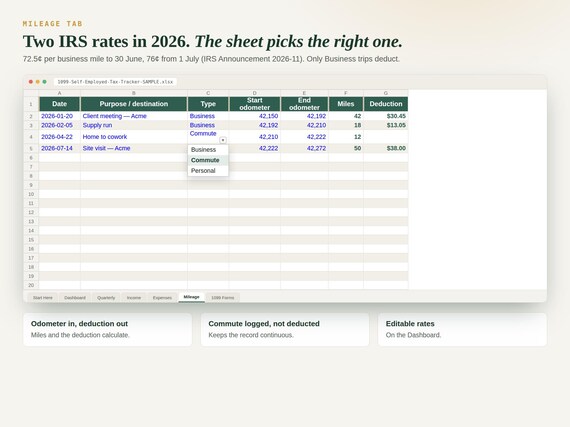Open the Expenses sheet tab
The height and width of the screenshot is (427, 570).
point(162,298)
